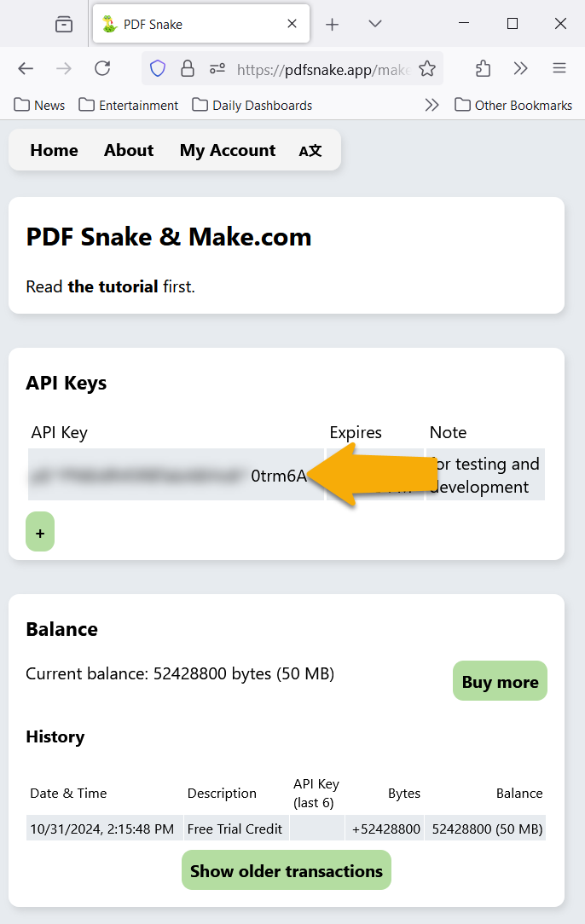Open the Firefox extensions puzzle icon
The width and height of the screenshot is (585, 924).
coord(483,69)
